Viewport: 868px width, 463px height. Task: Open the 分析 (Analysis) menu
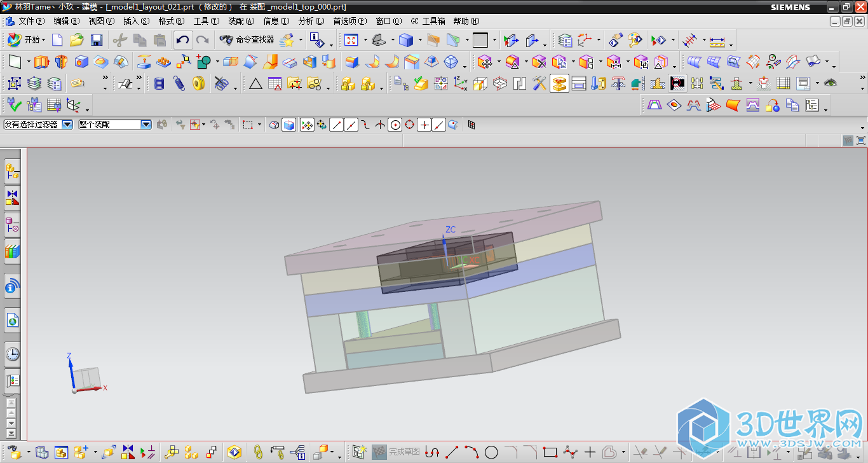pyautogui.click(x=311, y=21)
